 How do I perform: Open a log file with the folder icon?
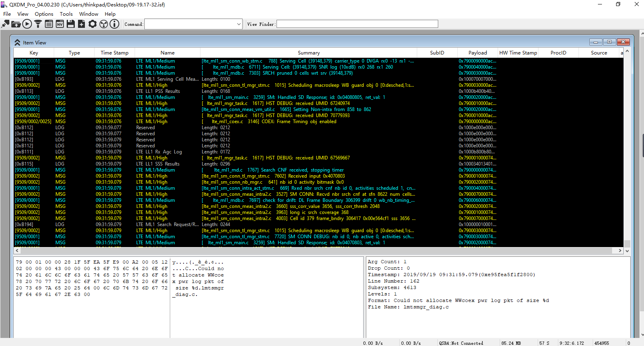point(16,24)
